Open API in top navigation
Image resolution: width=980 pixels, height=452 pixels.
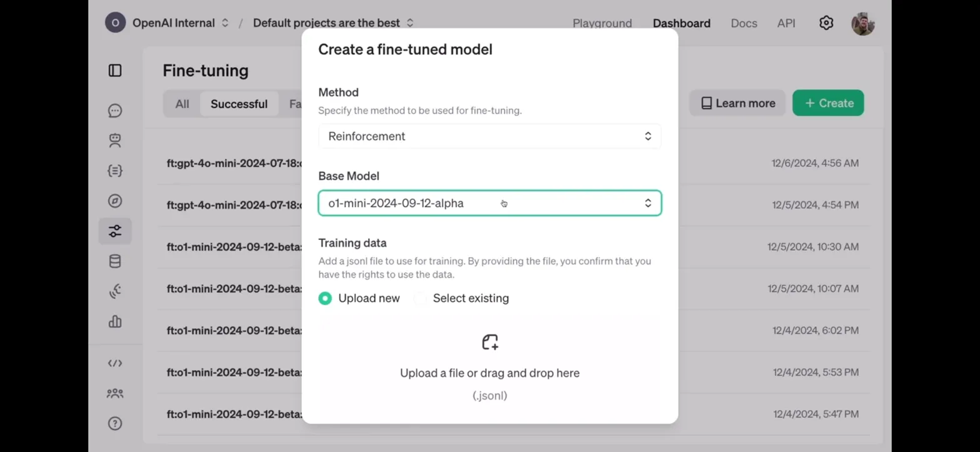786,23
